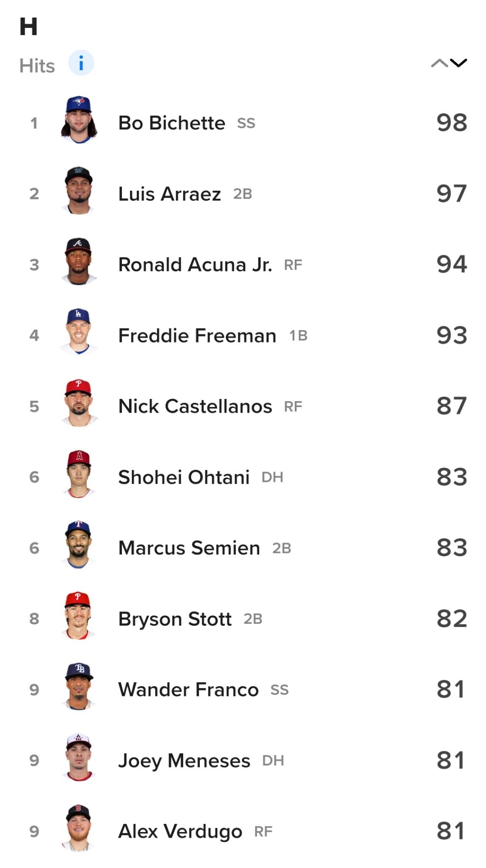This screenshot has width=486, height=868.
Task: Sort hits in ascending order
Action: point(439,63)
